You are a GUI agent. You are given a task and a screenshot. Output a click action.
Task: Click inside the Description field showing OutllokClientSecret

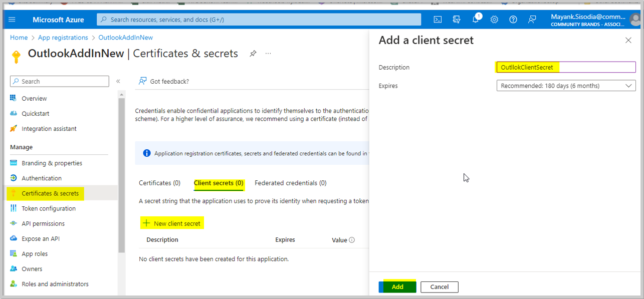point(565,67)
